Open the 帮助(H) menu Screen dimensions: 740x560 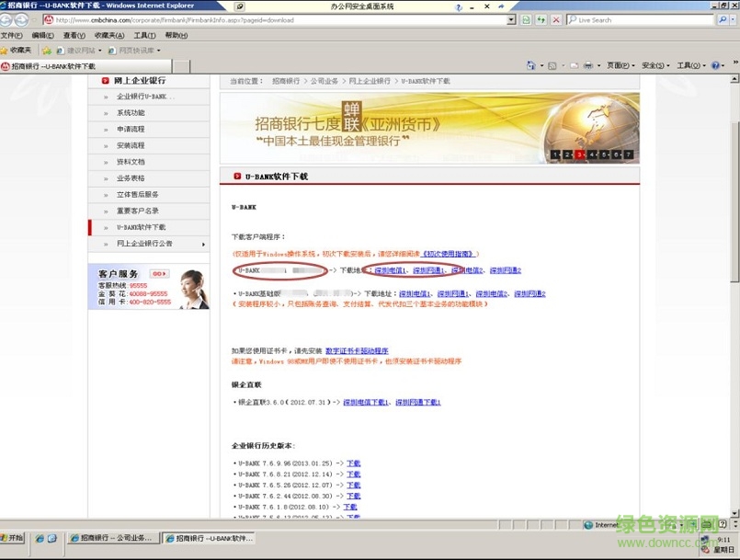[176, 36]
